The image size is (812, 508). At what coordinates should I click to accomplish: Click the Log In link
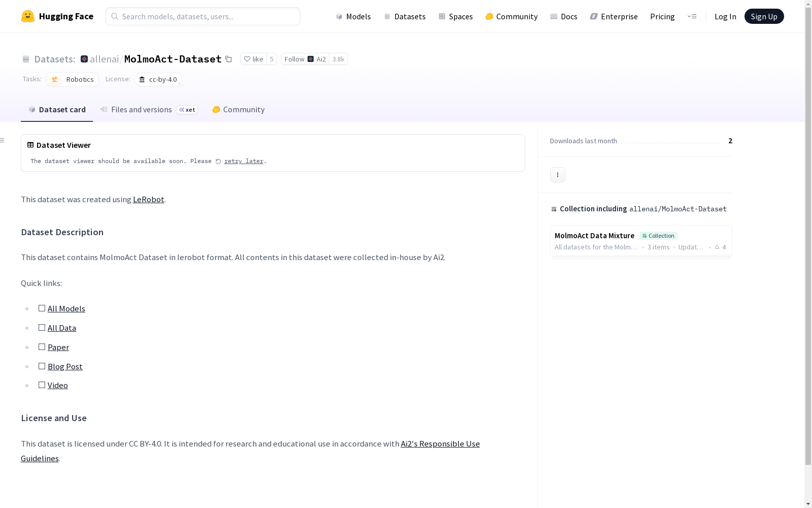(725, 16)
